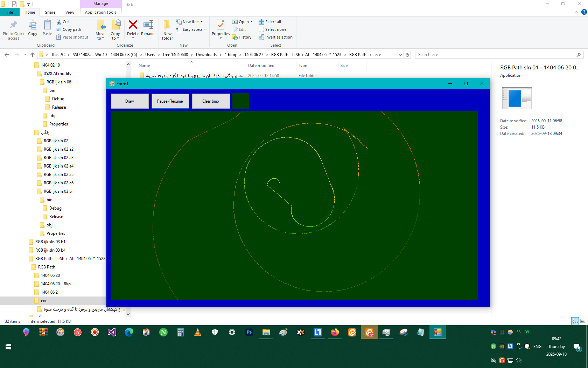Screen dimensions: 588x368
Task: Create a New folder from ribbon
Action: [x=167, y=25]
